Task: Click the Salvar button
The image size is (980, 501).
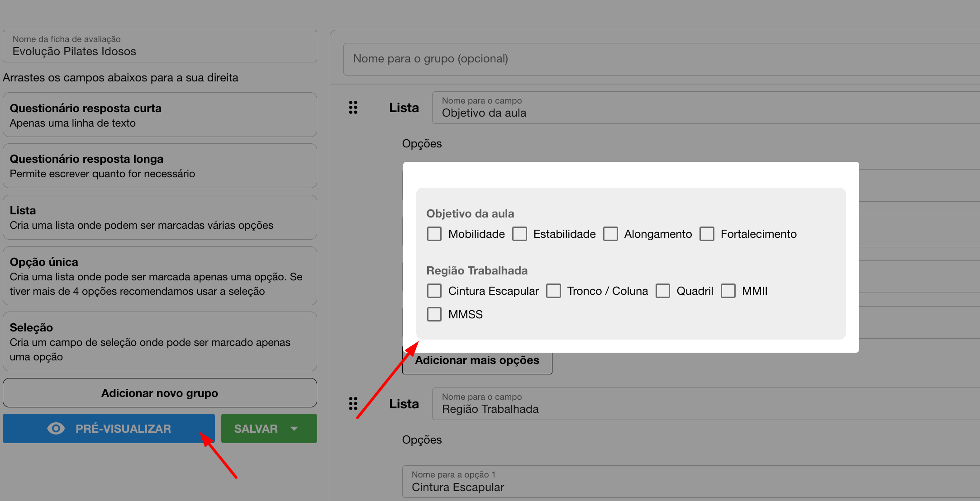Action: click(x=256, y=429)
